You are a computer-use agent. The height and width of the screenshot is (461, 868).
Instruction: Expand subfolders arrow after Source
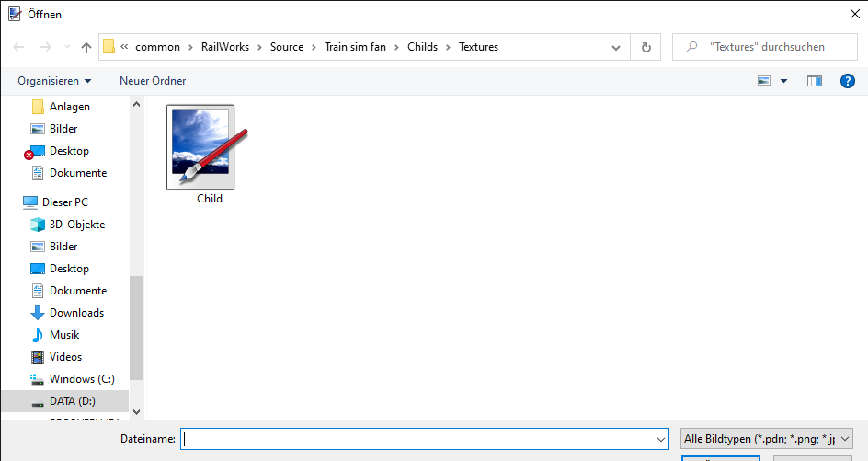pyautogui.click(x=314, y=47)
